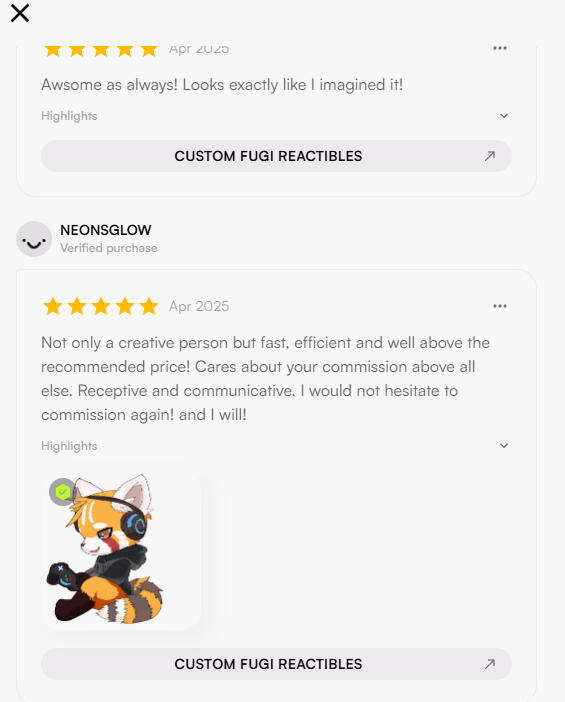Click NEONSGLOW smiley avatar
Image resolution: width=565 pixels, height=702 pixels.
[x=34, y=239]
